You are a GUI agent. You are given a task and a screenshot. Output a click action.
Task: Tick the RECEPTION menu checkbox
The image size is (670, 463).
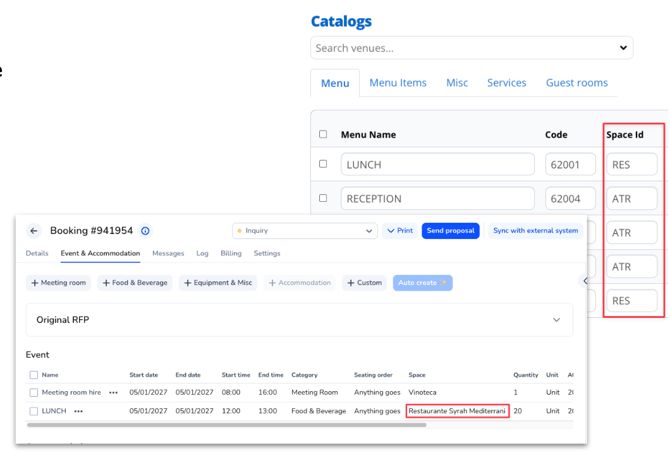pyautogui.click(x=323, y=198)
